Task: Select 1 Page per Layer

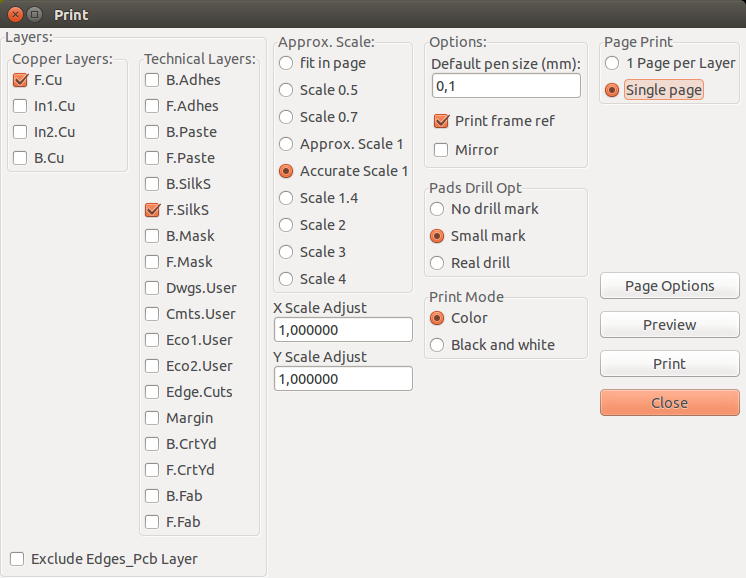Action: 612,63
